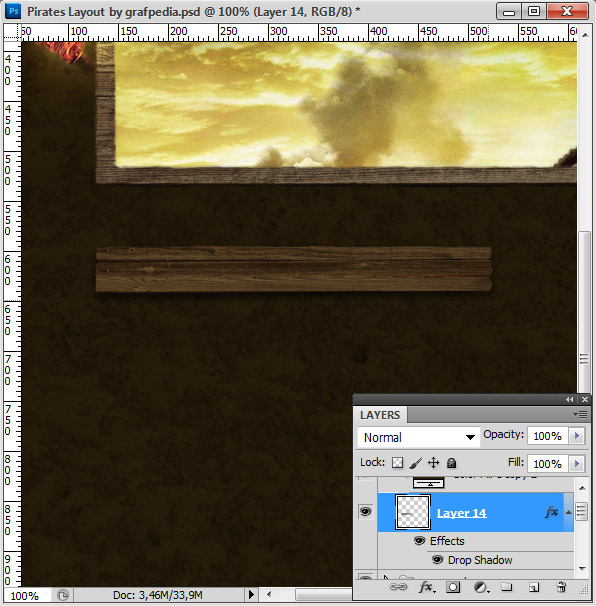Add a layer mask with the mask icon

[453, 587]
